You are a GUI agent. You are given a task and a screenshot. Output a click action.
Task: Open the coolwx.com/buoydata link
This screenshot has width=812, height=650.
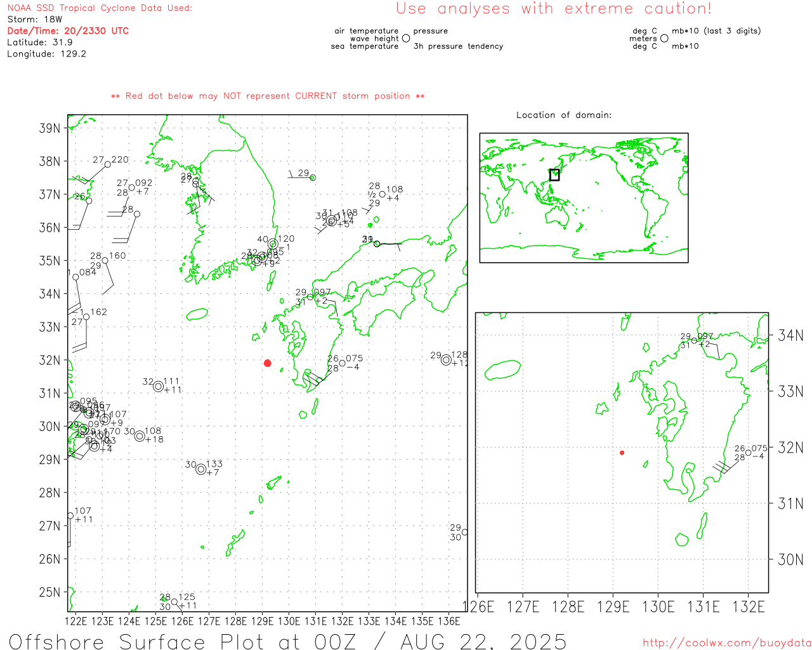pos(727,643)
